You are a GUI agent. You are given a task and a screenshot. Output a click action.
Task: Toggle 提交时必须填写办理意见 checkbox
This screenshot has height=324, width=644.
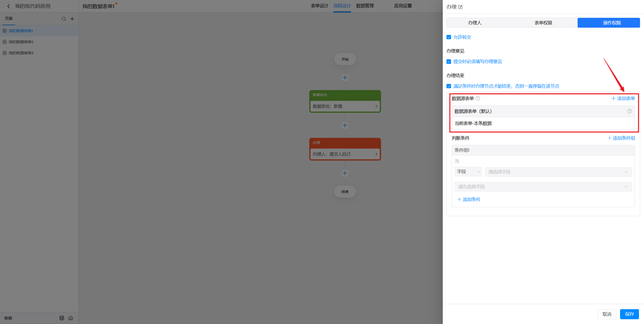tap(449, 62)
